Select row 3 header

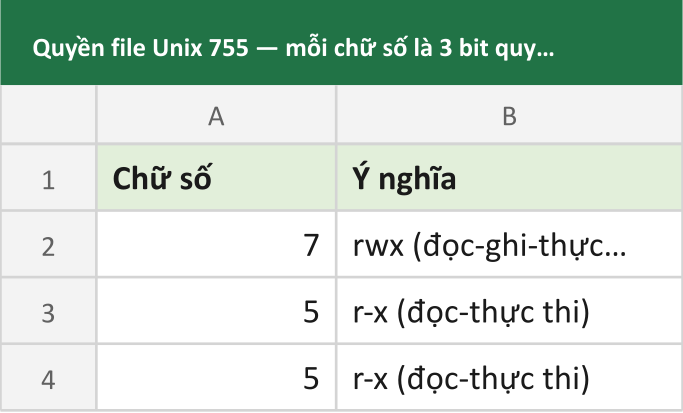(48, 311)
